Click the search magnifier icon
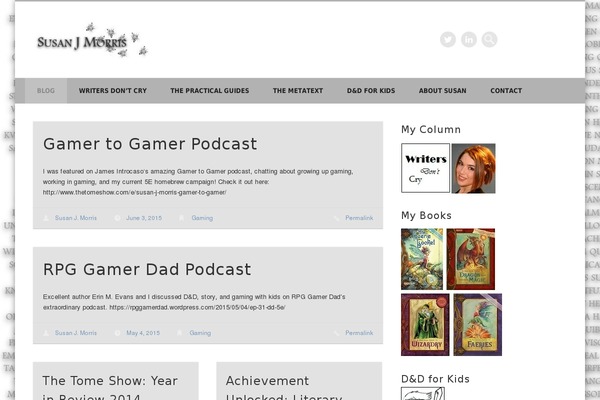 coord(489,39)
